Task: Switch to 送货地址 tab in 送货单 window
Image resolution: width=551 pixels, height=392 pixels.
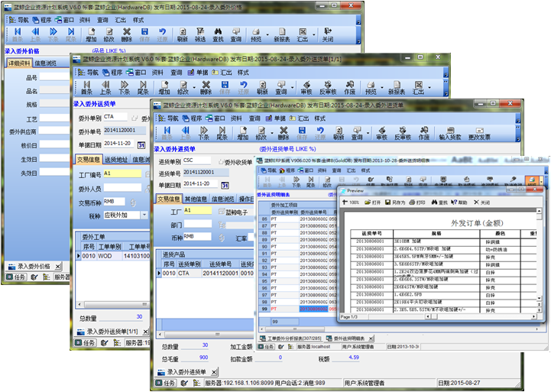Action: [116, 160]
